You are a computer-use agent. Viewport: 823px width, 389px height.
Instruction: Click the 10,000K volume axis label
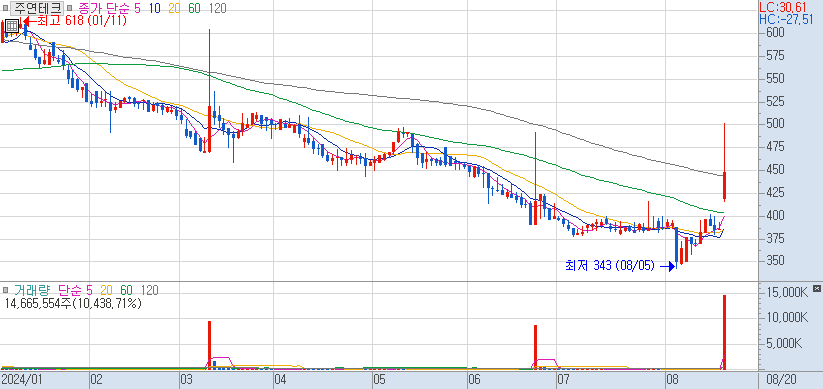pos(787,318)
